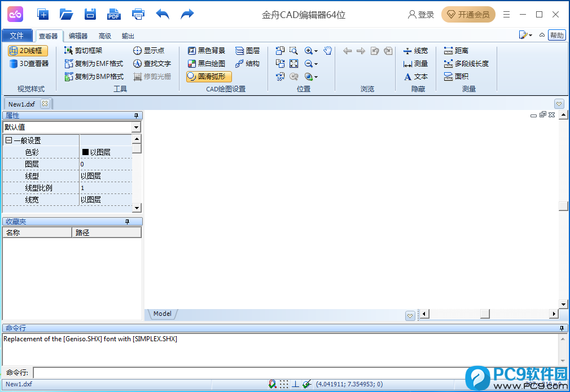Screen dimensions: 570x392
Task: Switch to the 3D查看器 view mode
Action: tap(29, 64)
